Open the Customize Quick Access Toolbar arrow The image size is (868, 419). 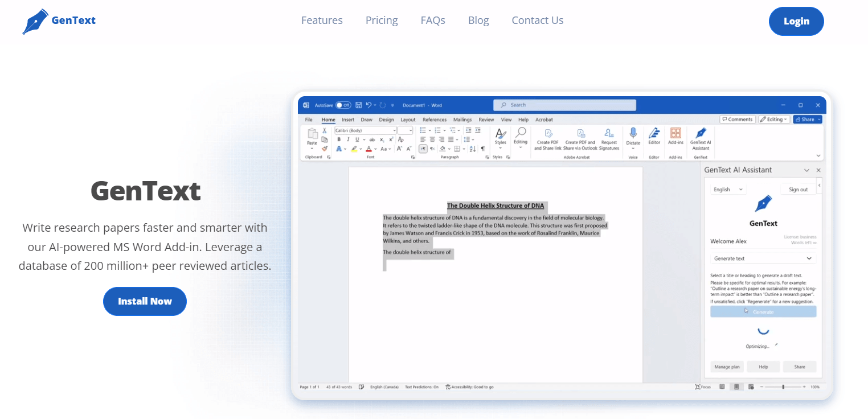point(392,105)
